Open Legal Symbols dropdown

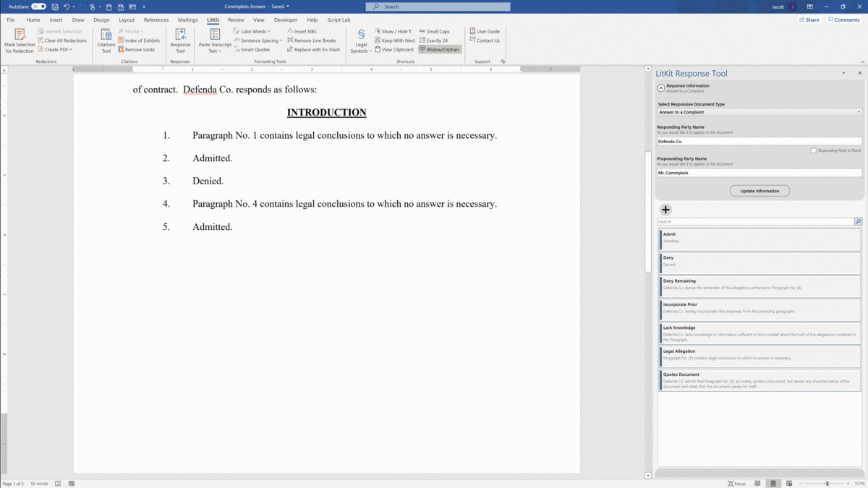[361, 41]
